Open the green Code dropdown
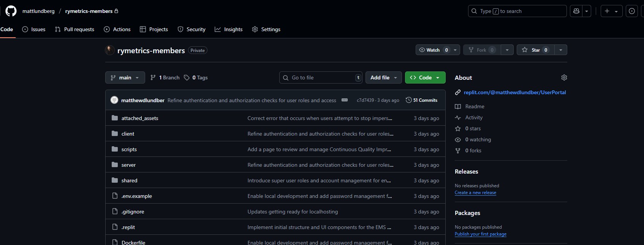644x245 pixels. point(425,77)
